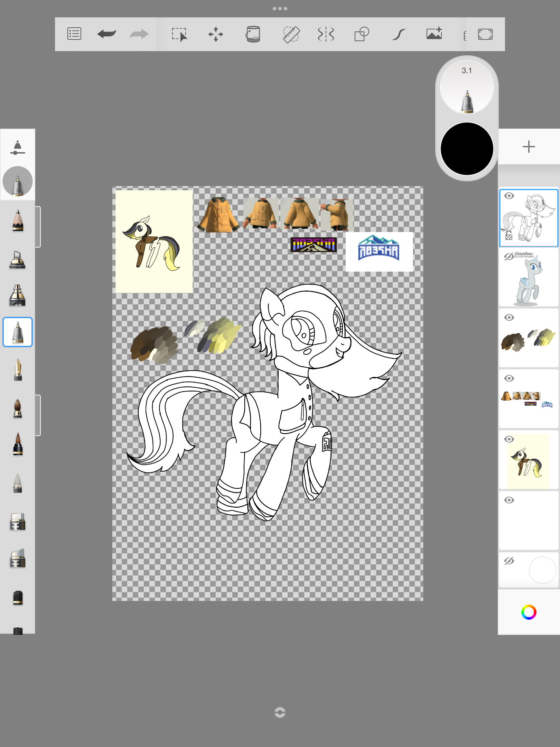Select the empty layer thumbnail
Image resolution: width=560 pixels, height=747 pixels.
point(529,521)
